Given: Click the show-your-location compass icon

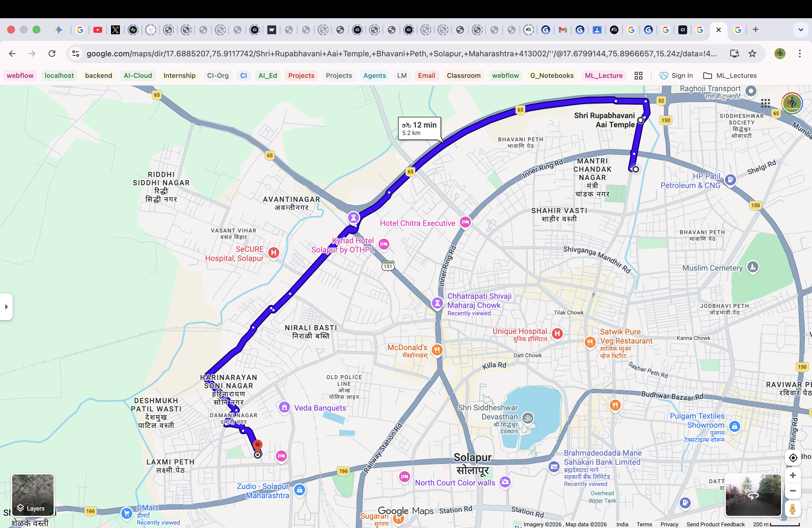Looking at the screenshot, I should pyautogui.click(x=793, y=458).
